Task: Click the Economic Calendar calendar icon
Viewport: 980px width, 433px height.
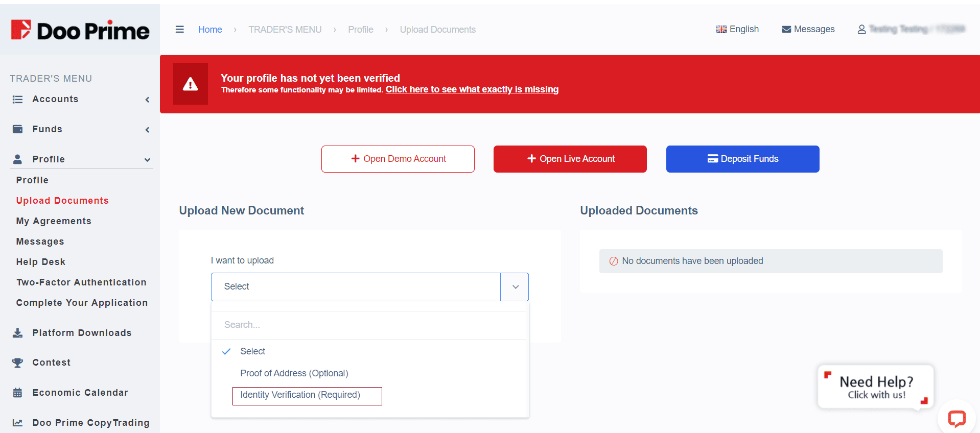Action: click(17, 393)
